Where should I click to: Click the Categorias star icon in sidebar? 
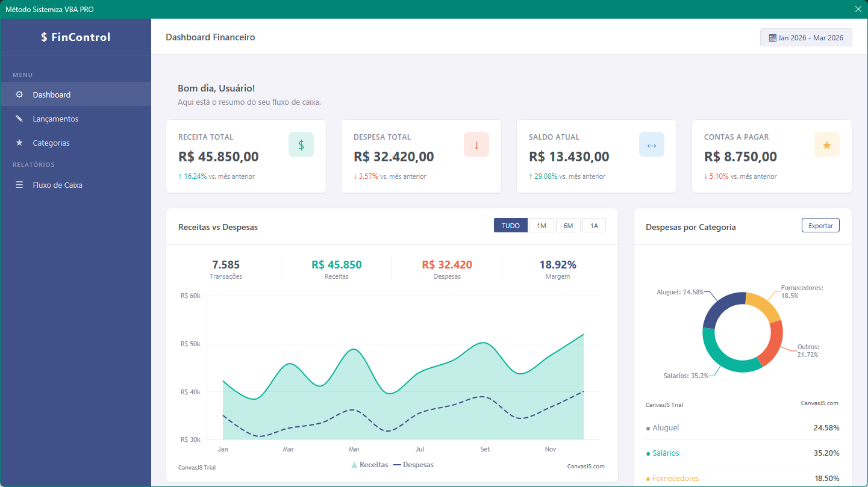point(19,143)
